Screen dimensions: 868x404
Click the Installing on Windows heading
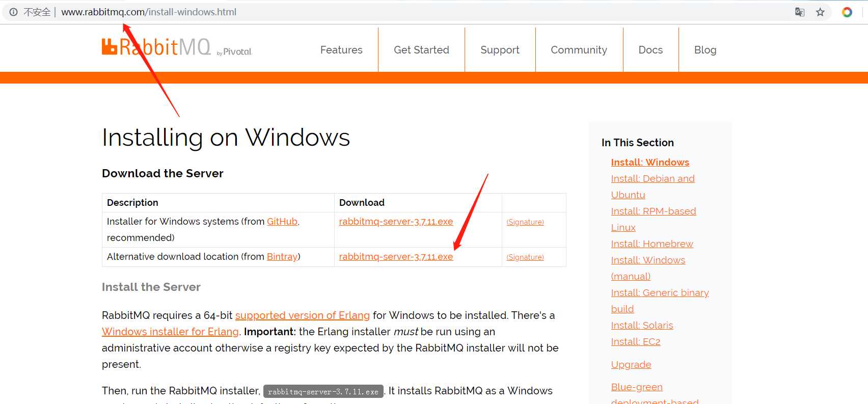coord(226,138)
